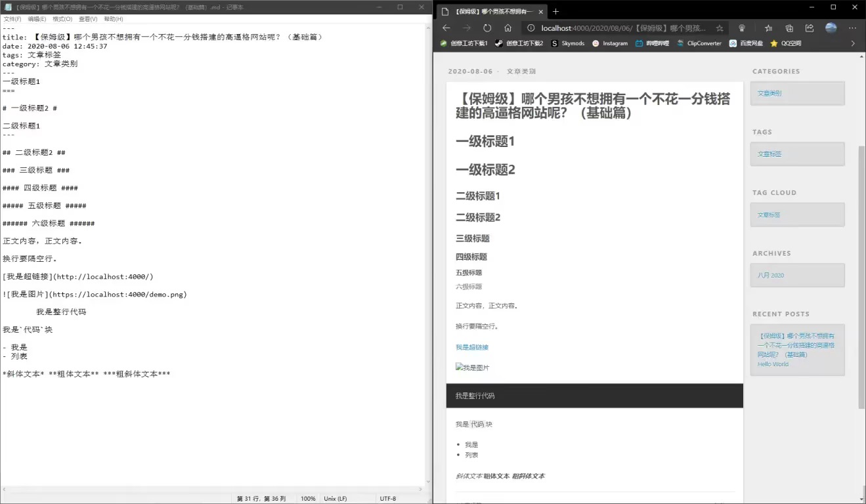The width and height of the screenshot is (866, 504).
Task: Click the Share icon in the browser toolbar
Action: point(810,28)
